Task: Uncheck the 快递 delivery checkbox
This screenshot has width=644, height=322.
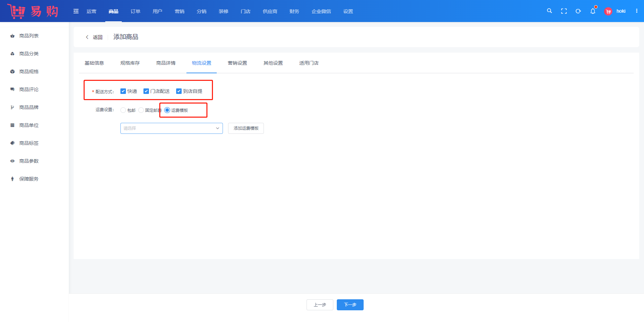Action: [123, 91]
